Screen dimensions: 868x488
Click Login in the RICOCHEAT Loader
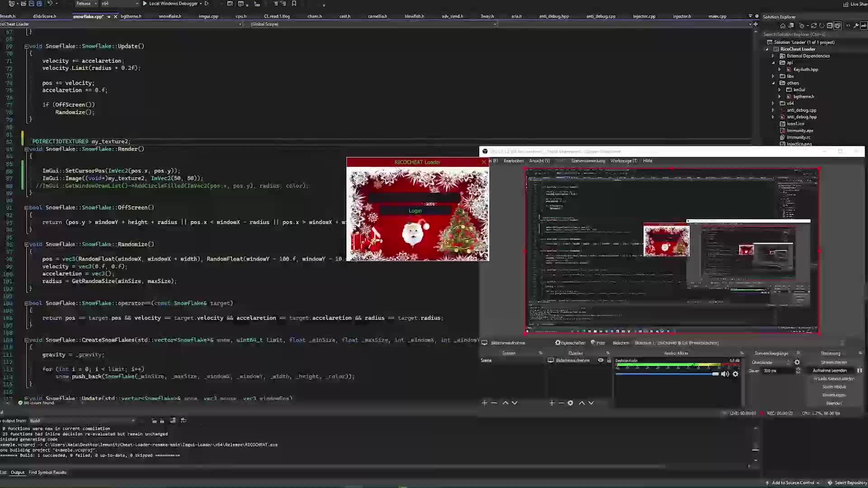[x=415, y=211]
